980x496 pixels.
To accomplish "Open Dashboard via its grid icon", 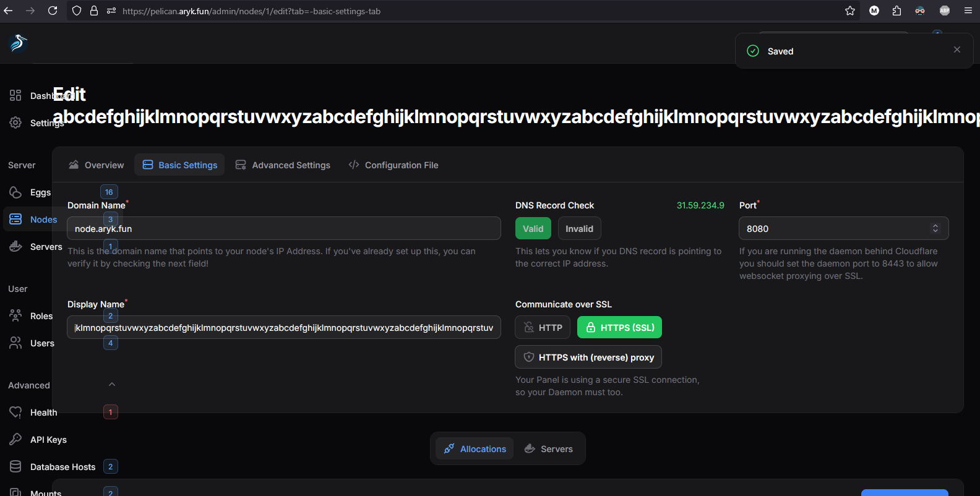I will click(x=15, y=95).
